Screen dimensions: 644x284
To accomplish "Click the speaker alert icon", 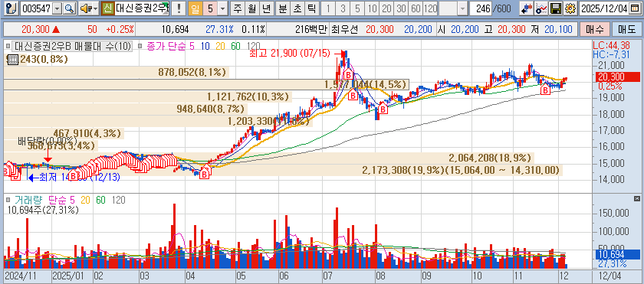I will point(85,8).
